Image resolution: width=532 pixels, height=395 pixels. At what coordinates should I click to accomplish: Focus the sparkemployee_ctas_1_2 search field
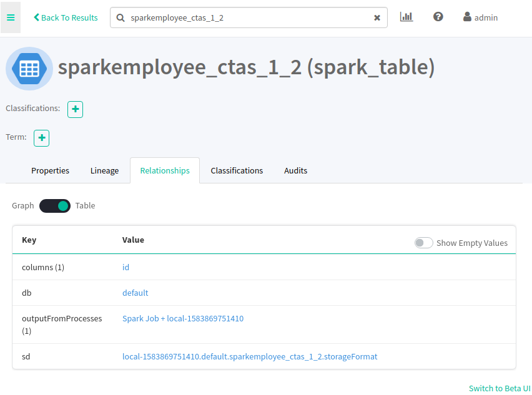pyautogui.click(x=249, y=17)
